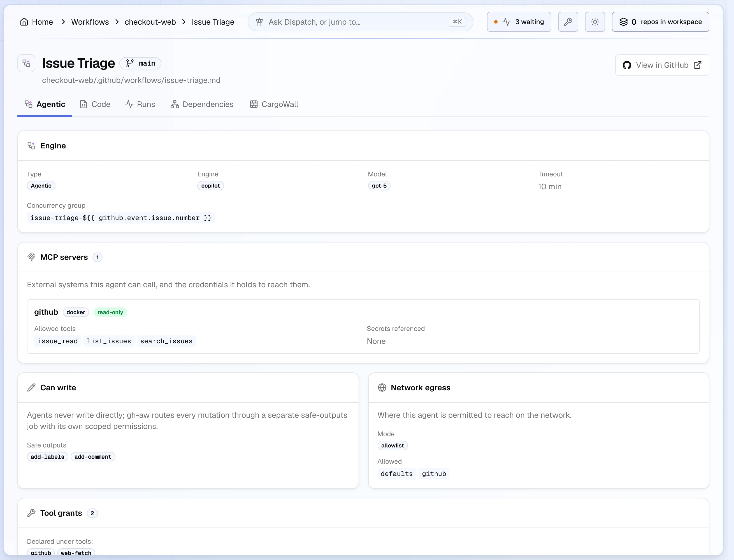Screen dimensions: 734x560
Task: Click the external link arrow icon
Action: tap(698, 65)
